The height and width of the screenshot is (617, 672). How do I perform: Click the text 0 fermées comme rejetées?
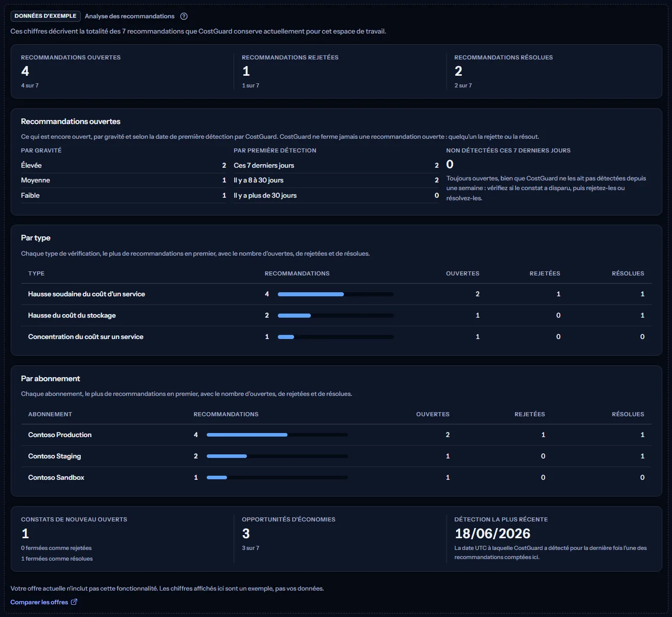pos(56,548)
